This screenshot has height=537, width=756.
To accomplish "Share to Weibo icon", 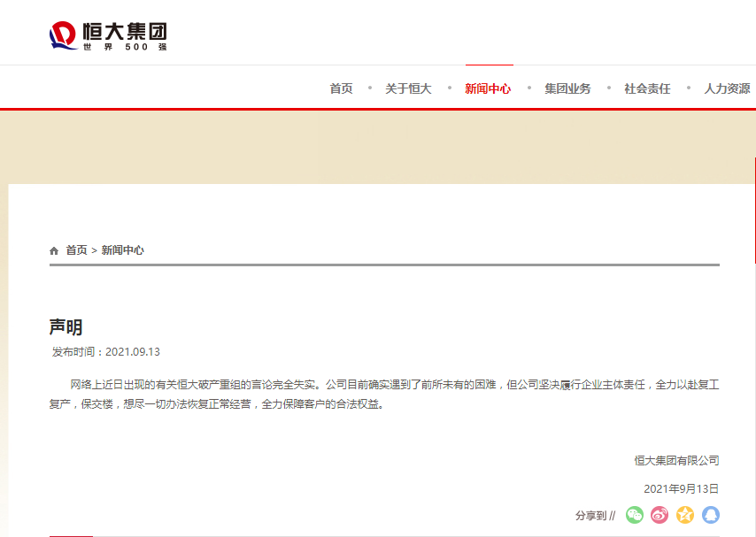I will 660,515.
